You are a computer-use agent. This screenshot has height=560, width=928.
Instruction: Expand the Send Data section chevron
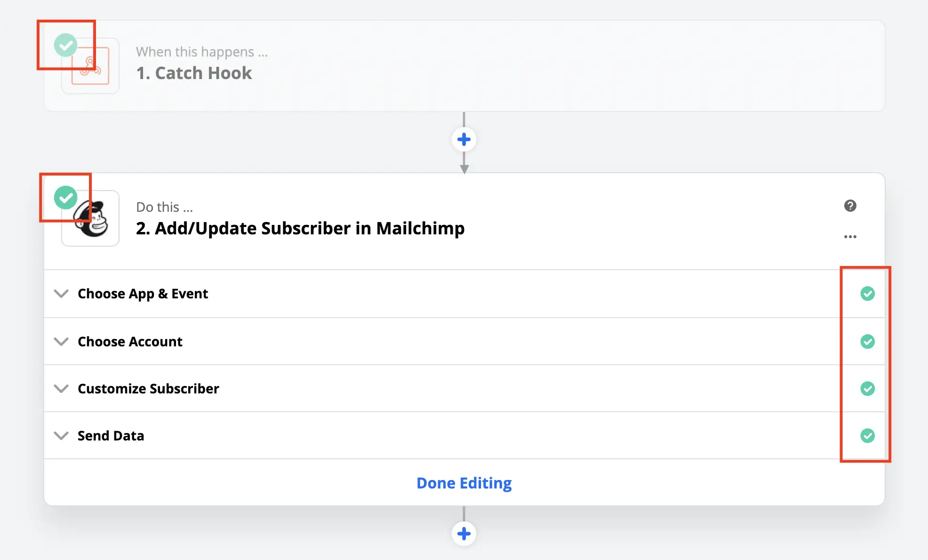[61, 436]
